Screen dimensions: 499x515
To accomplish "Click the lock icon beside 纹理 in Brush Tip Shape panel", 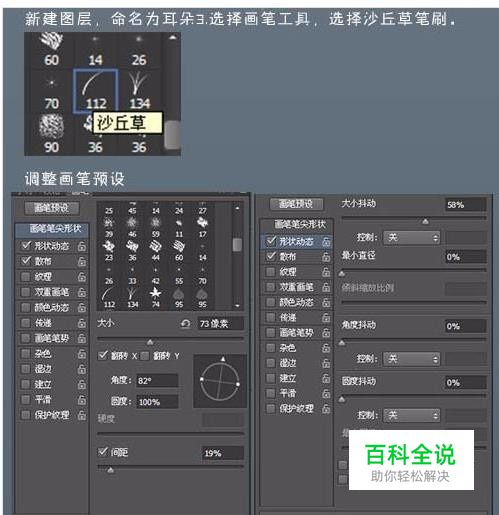I will point(81,277).
